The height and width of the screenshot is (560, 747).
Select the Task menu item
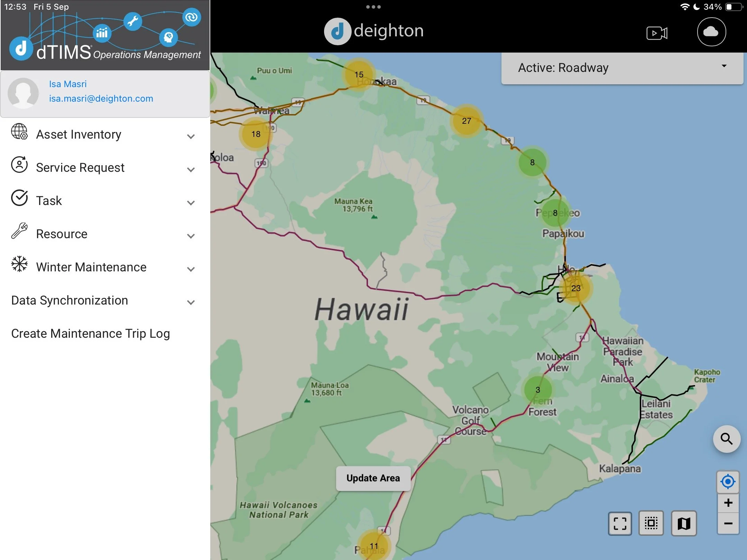pyautogui.click(x=49, y=201)
